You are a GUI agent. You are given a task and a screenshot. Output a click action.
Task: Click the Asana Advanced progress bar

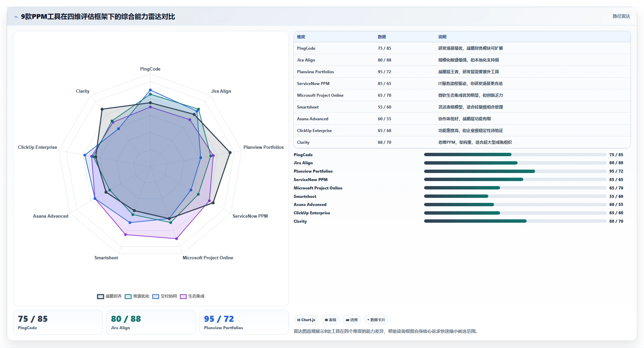[x=515, y=205]
